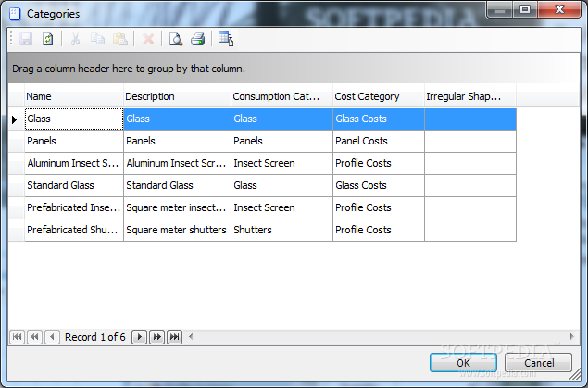The width and height of the screenshot is (588, 388).
Task: Go to previous page of records
Action: click(x=34, y=337)
